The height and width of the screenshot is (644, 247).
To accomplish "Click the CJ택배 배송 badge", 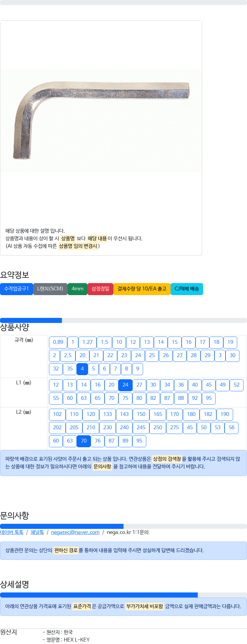I will point(187,289).
